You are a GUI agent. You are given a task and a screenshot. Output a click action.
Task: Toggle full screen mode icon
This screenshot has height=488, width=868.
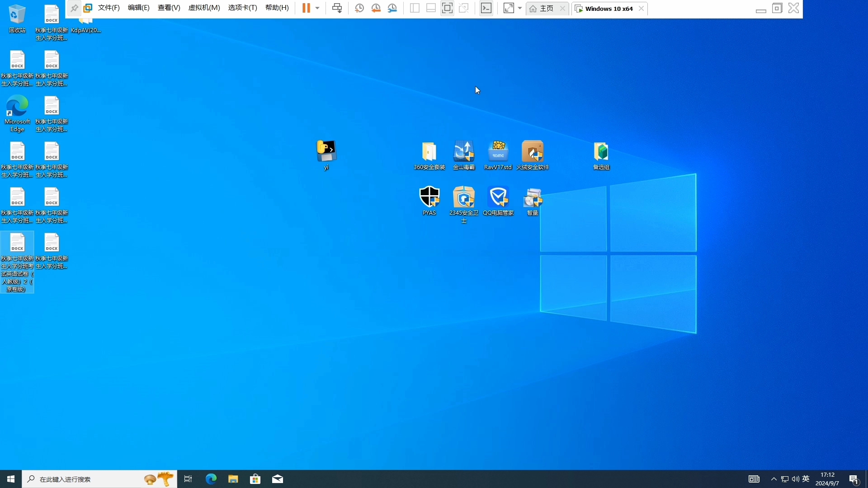click(447, 8)
